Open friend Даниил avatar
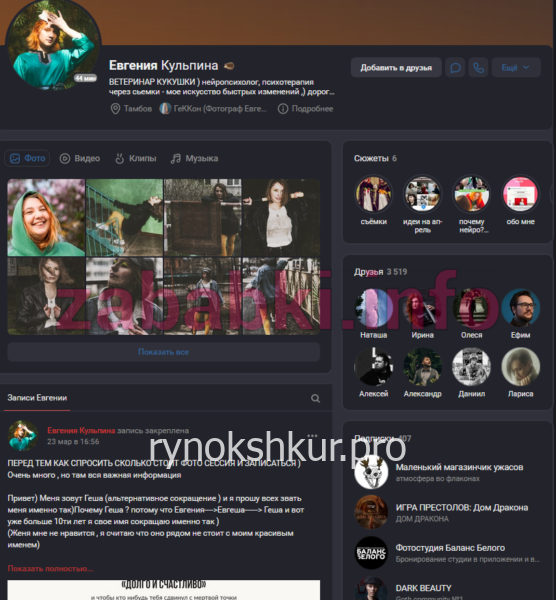Viewport: 556px width, 600px height. [x=471, y=367]
